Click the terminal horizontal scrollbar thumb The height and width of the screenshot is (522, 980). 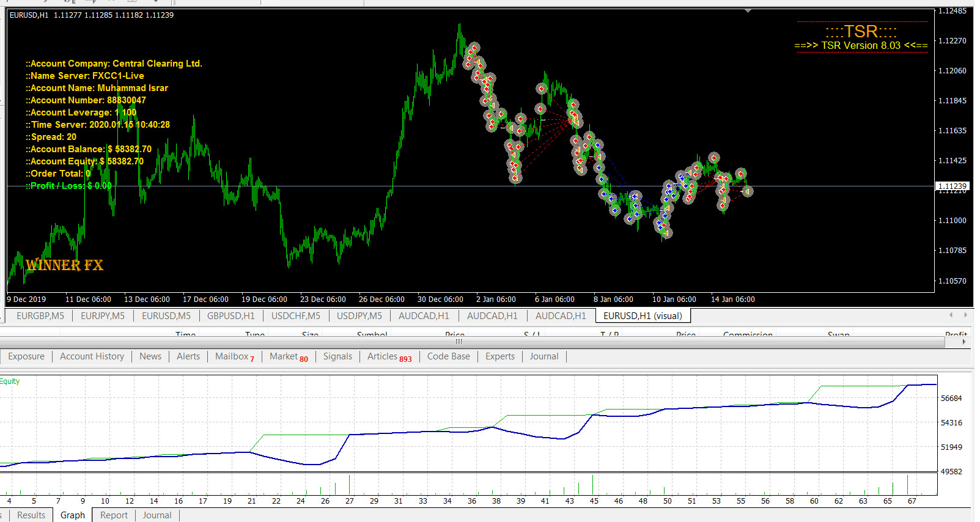click(459, 342)
